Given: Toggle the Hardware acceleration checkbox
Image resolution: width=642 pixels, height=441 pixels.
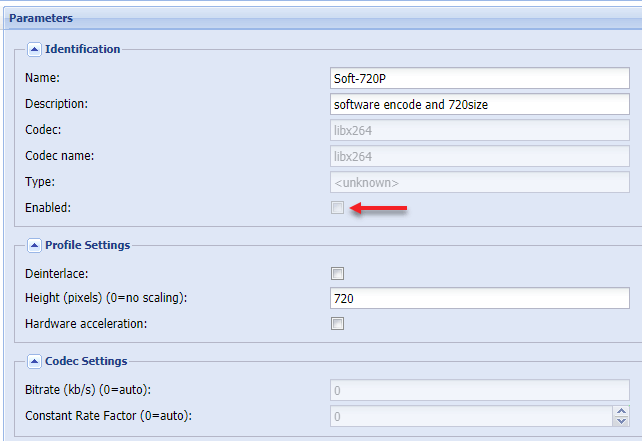Looking at the screenshot, I should point(338,323).
